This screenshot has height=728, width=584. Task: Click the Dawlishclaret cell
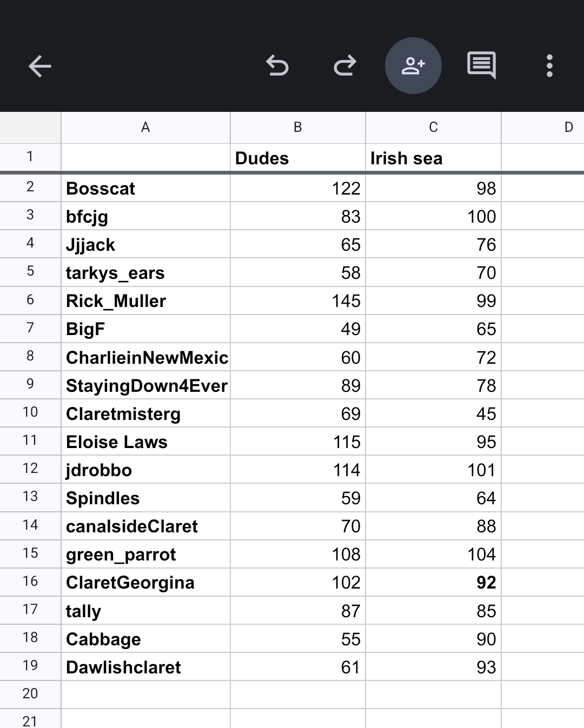145,667
